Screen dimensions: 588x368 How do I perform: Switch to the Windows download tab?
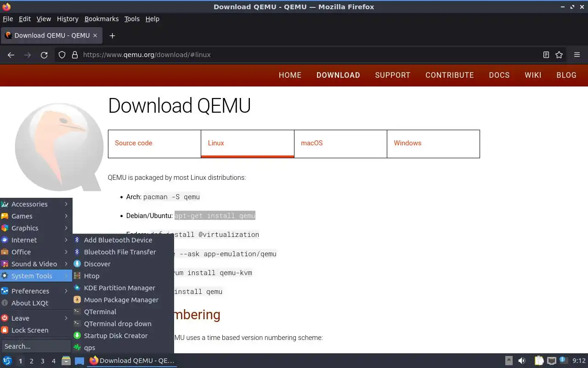(x=433, y=144)
